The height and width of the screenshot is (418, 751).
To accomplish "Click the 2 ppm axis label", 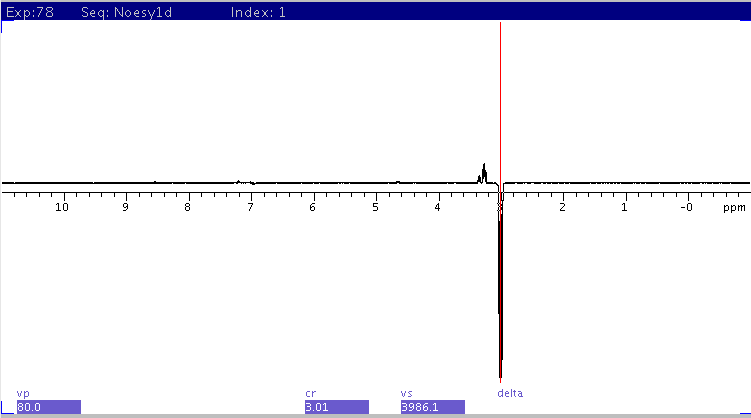I will (x=562, y=207).
